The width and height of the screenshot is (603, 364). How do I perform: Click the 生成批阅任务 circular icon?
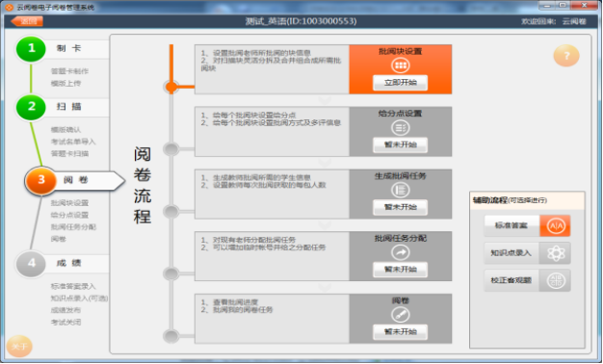401,190
